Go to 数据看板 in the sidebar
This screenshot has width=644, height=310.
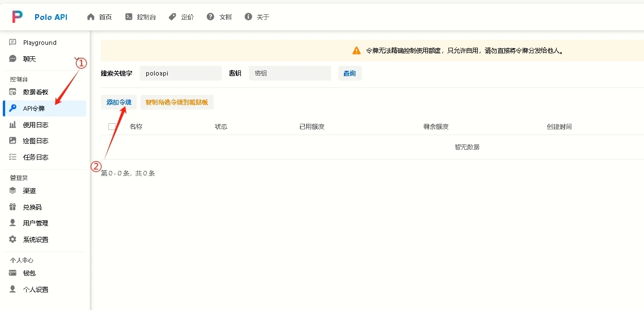(45, 91)
